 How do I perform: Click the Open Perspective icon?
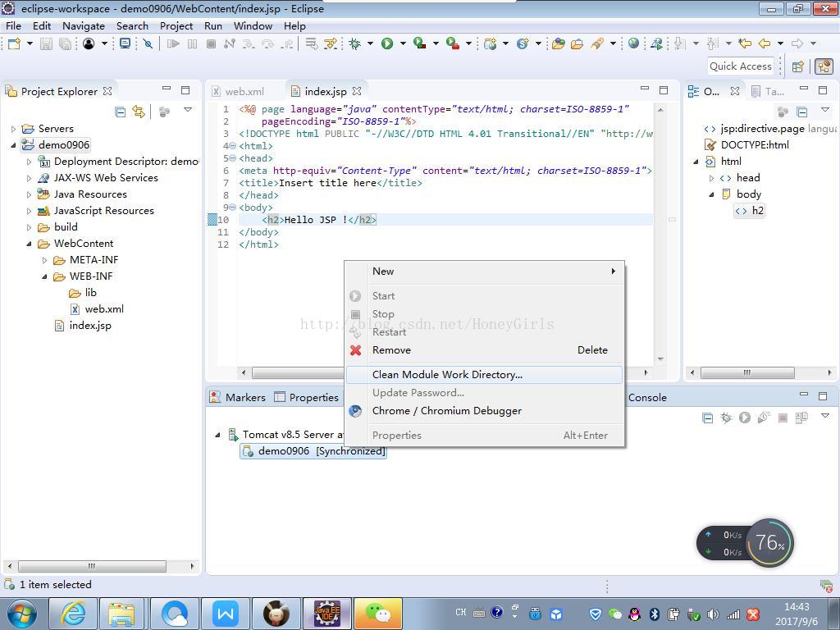click(798, 66)
